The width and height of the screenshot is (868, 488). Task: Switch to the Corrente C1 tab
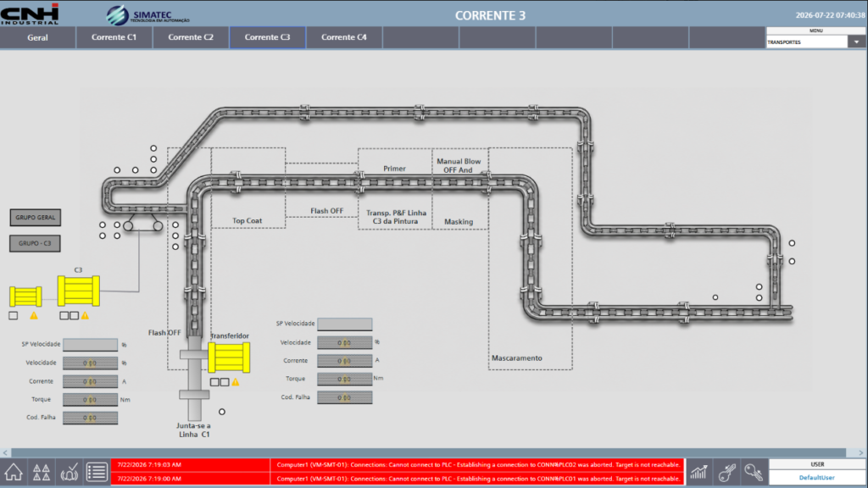click(x=114, y=37)
